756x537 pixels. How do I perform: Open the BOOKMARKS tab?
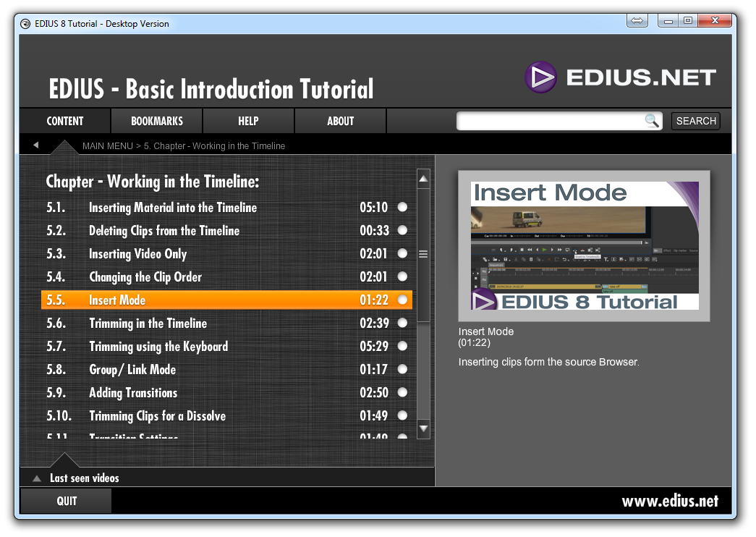[x=157, y=121]
